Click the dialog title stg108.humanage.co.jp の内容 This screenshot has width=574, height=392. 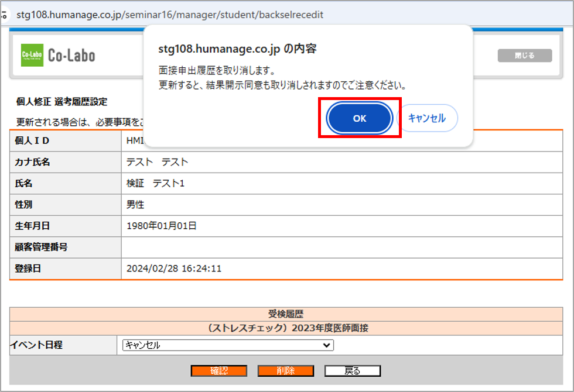tap(237, 49)
